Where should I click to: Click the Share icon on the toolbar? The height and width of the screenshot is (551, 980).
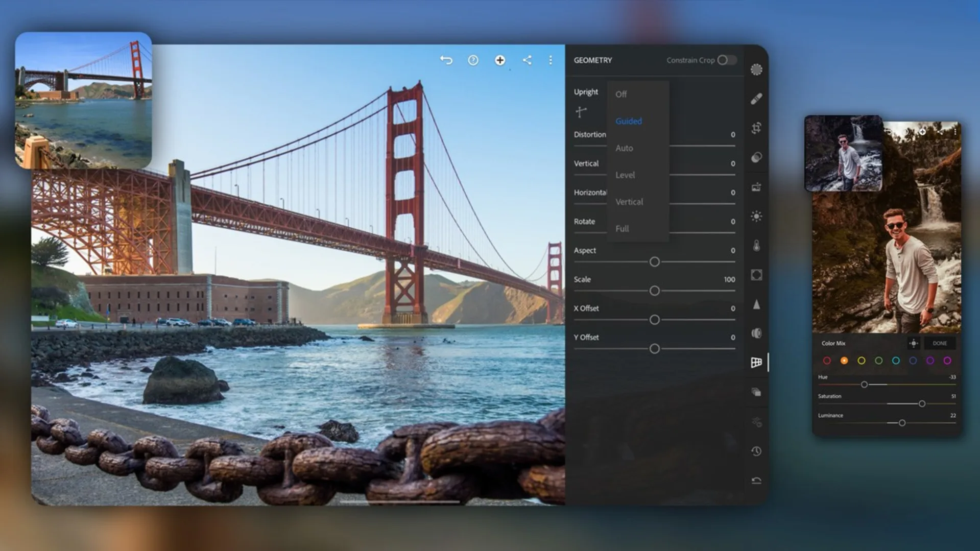[x=527, y=60]
